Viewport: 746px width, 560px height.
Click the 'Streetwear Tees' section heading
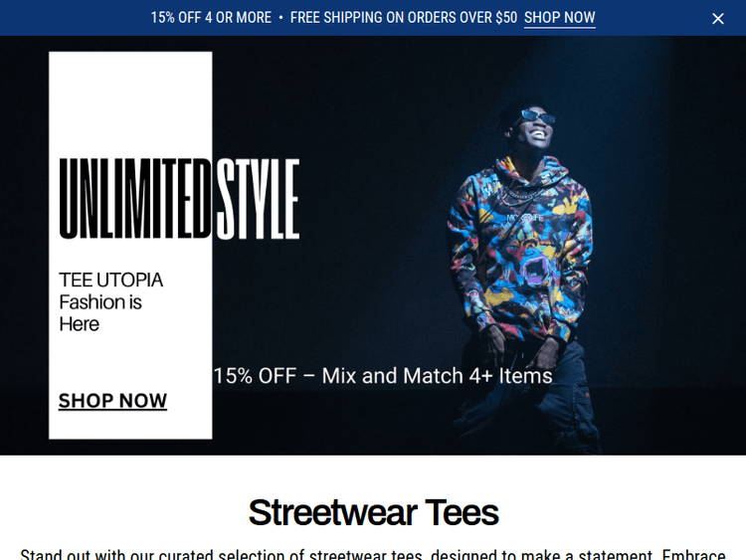(373, 512)
